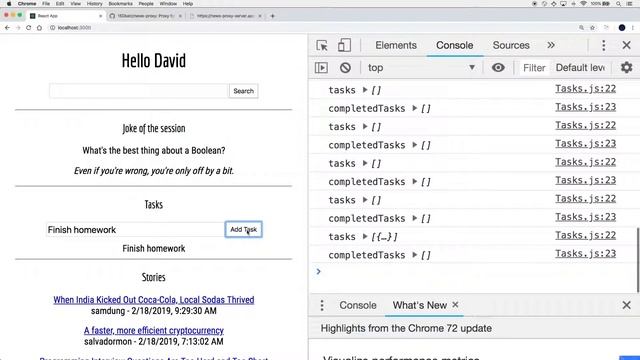Go back with the browser back arrow
The width and height of the screenshot is (640, 360).
tap(7, 28)
